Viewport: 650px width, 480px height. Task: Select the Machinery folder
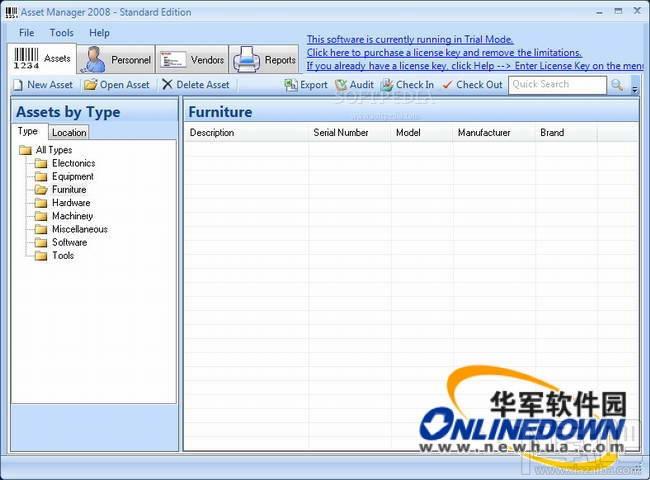[x=64, y=216]
